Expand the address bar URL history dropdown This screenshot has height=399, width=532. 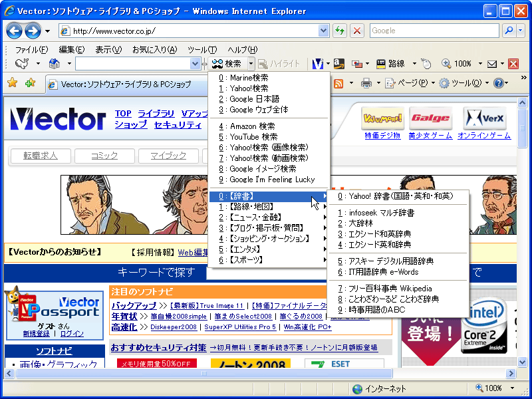324,31
